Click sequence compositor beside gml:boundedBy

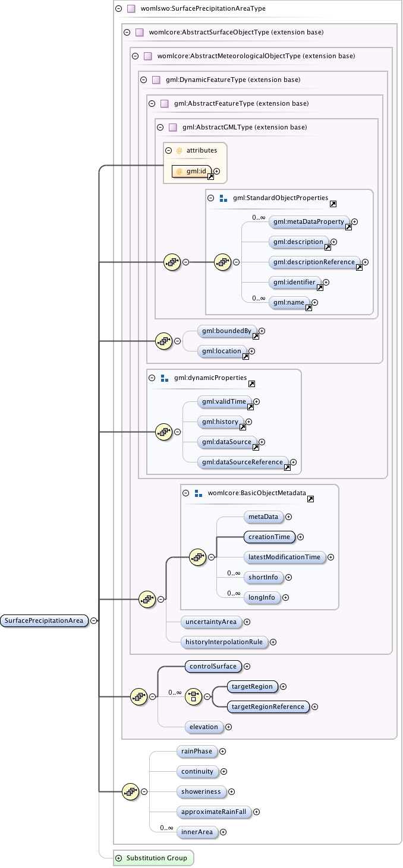tap(164, 341)
